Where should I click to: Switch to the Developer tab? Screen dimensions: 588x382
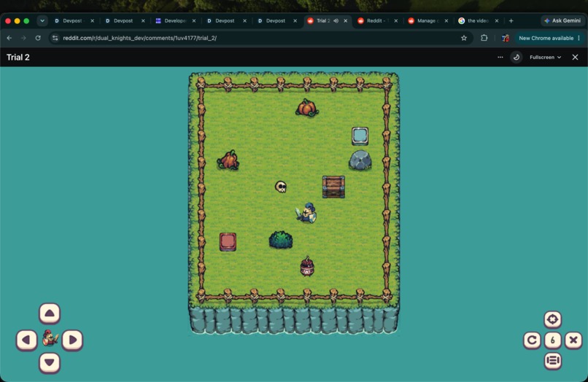coord(175,21)
